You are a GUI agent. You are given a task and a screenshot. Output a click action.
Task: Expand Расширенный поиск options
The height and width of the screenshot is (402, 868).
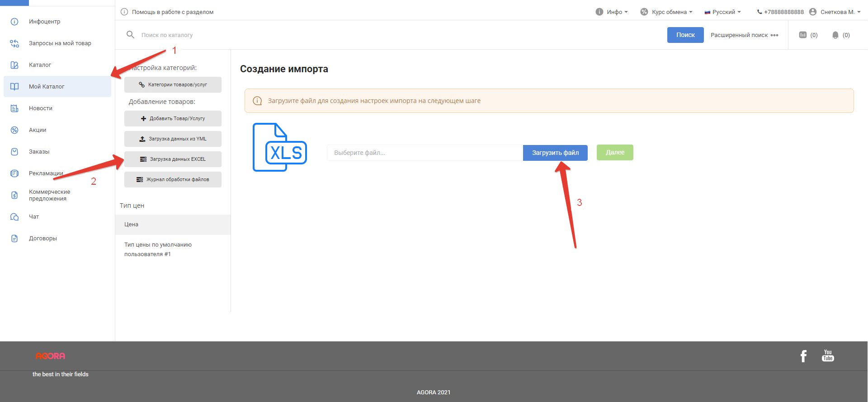click(x=744, y=35)
